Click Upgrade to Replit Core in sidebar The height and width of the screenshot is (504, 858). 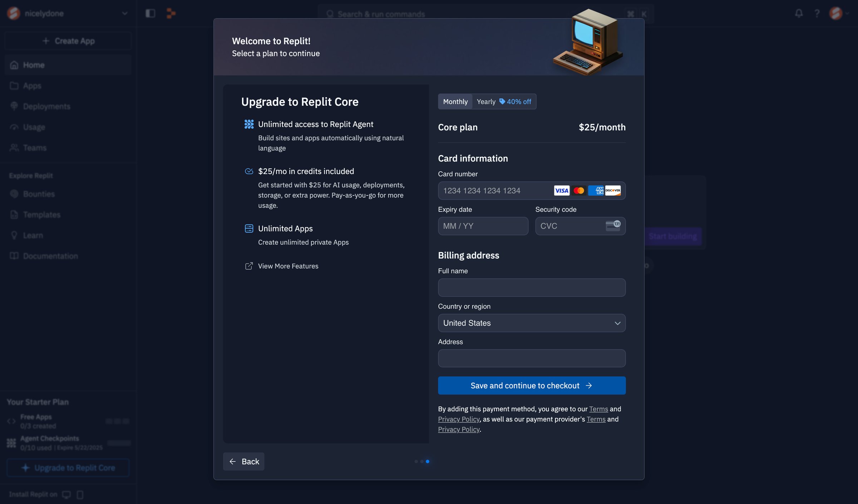point(68,468)
